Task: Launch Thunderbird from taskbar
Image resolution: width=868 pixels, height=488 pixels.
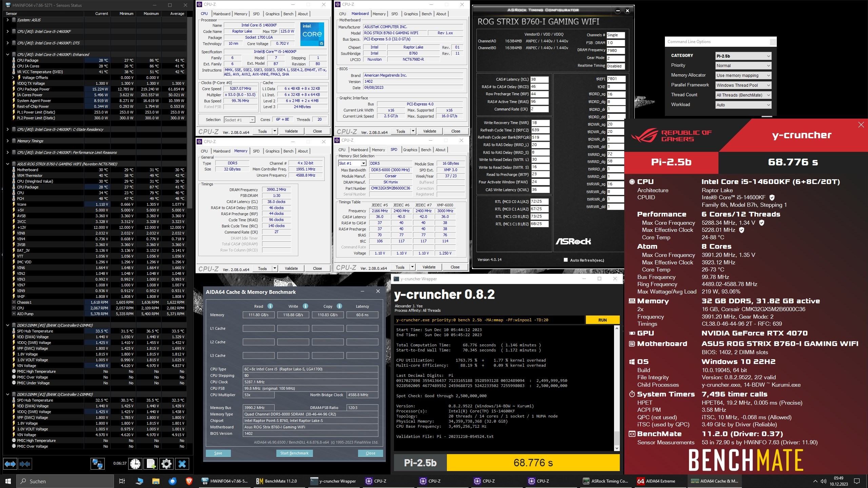Action: (172, 481)
